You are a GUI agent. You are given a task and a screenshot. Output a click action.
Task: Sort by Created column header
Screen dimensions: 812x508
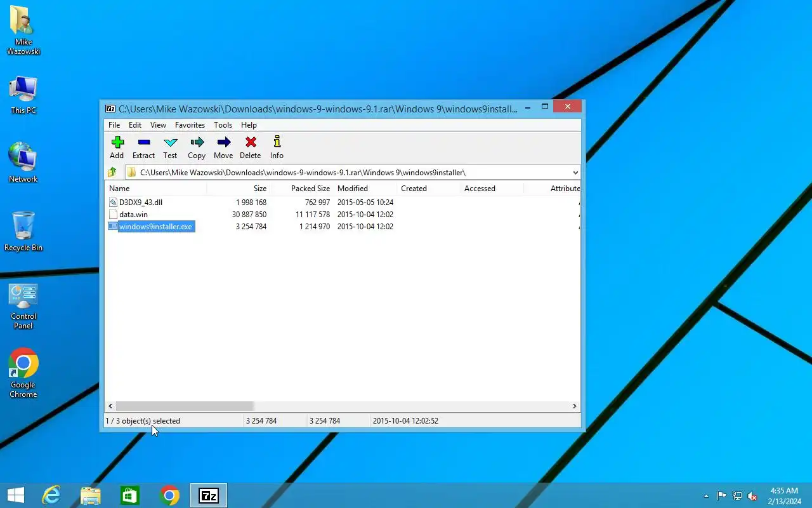click(x=429, y=189)
